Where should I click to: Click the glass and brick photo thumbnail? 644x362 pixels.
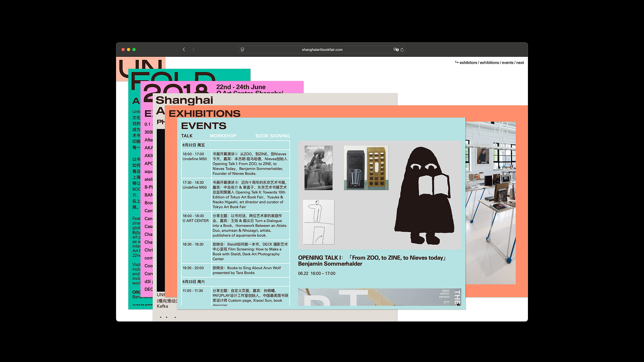pyautogui.click(x=366, y=168)
